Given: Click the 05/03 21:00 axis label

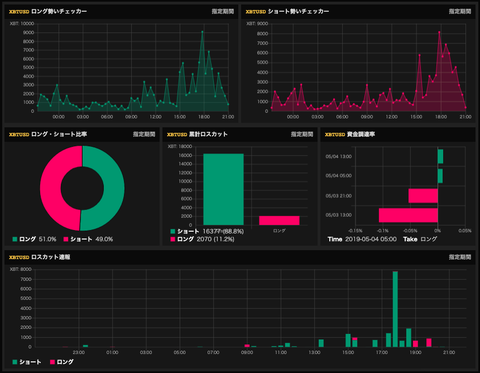Looking at the screenshot, I should click(x=339, y=196).
